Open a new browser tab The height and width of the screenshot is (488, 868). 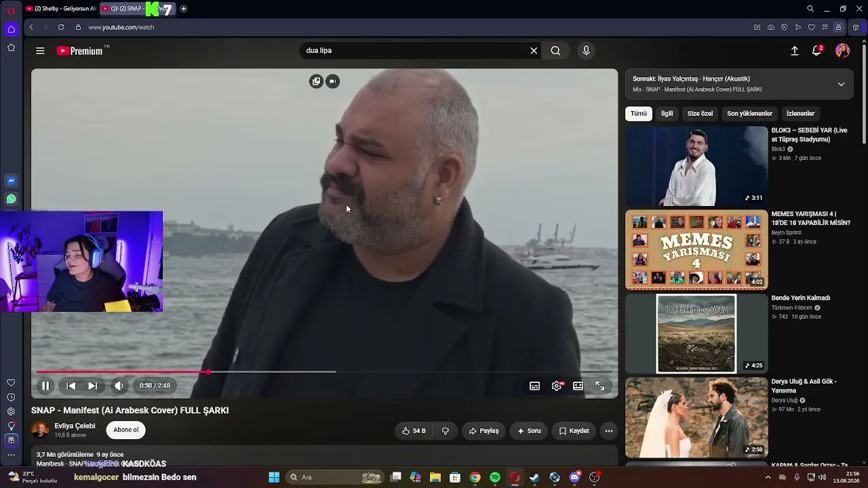[183, 9]
